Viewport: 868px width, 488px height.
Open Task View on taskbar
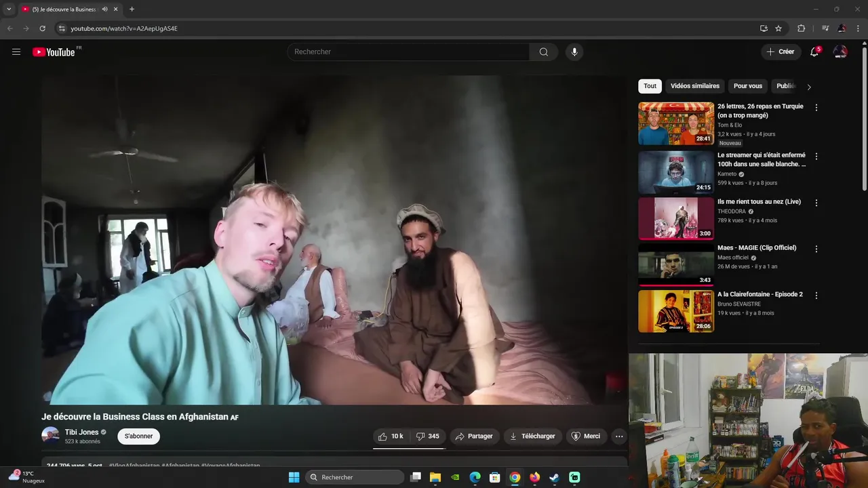click(416, 477)
